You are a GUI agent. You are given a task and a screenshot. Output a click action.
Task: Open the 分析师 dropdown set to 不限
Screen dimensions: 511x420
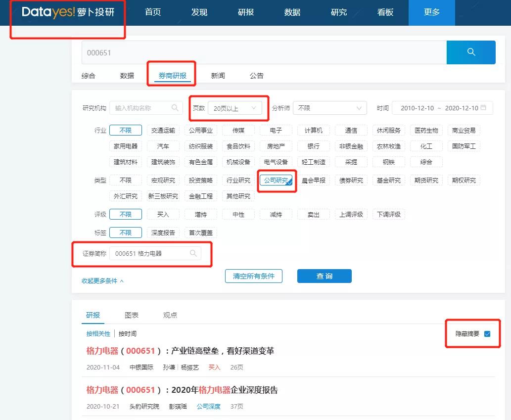click(329, 108)
